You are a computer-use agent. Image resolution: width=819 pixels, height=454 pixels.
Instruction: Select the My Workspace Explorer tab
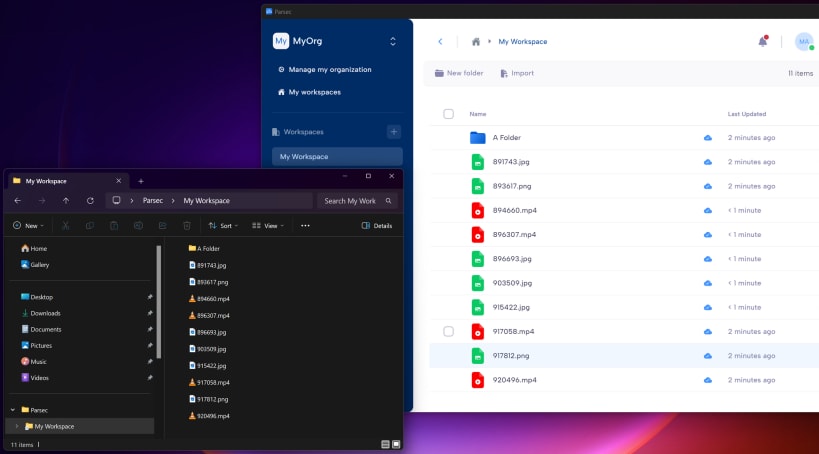pyautogui.click(x=67, y=181)
